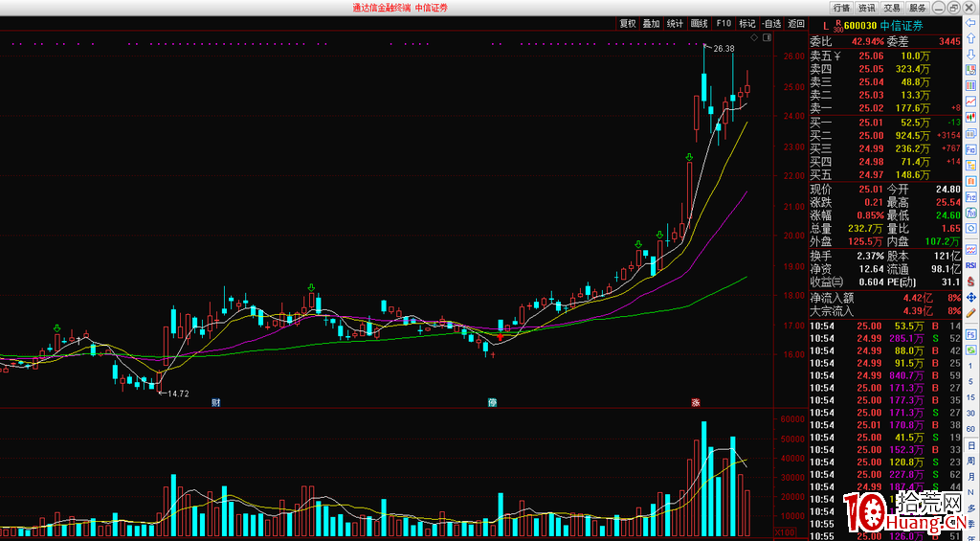
Task: Open the 交易 trading menu
Action: [x=892, y=8]
